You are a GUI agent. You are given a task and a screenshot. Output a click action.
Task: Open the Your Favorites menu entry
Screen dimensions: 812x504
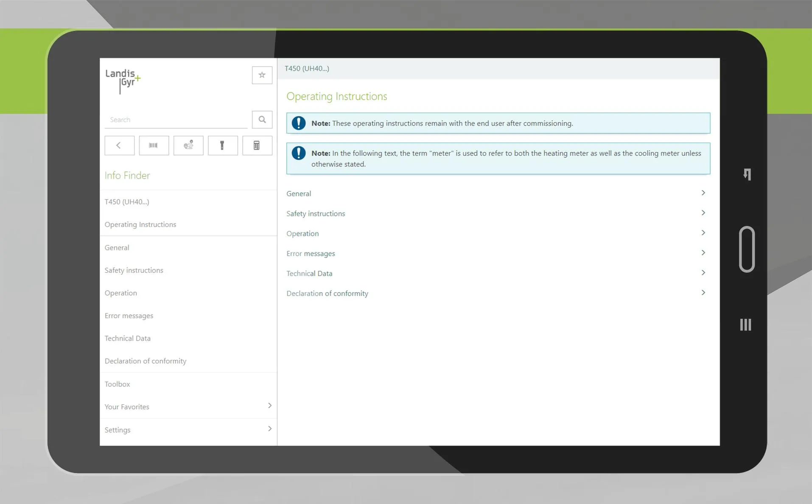click(x=127, y=406)
